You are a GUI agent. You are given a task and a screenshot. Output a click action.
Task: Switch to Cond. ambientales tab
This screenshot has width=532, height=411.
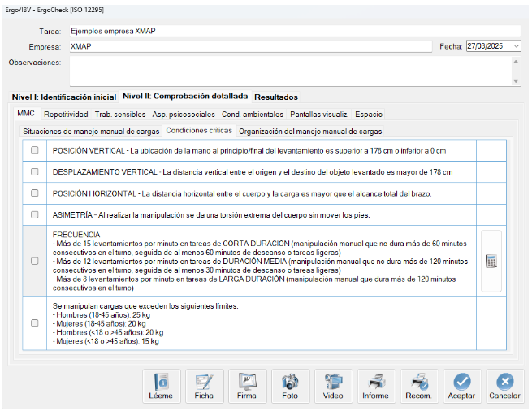(253, 115)
